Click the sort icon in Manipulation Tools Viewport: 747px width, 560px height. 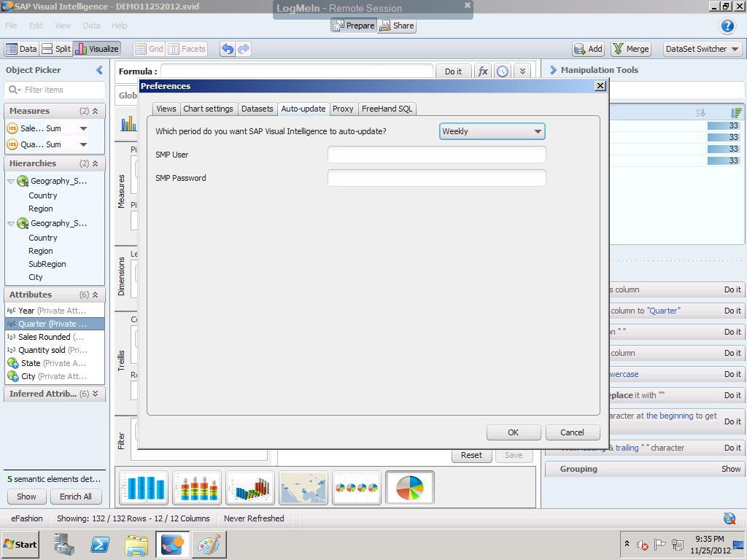[x=700, y=113]
